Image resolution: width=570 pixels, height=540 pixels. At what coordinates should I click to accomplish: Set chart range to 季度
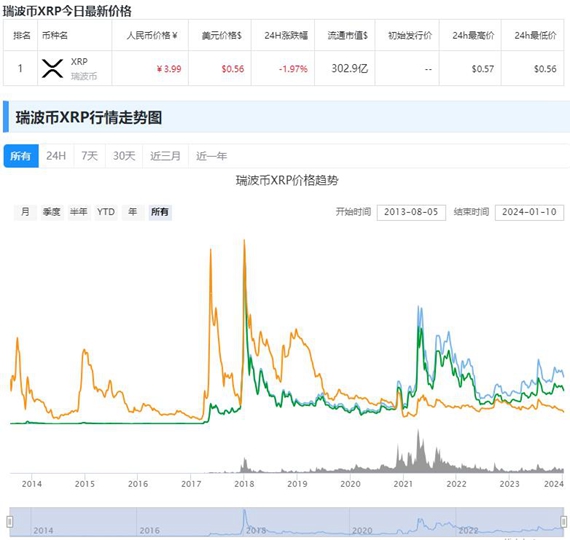pyautogui.click(x=51, y=212)
